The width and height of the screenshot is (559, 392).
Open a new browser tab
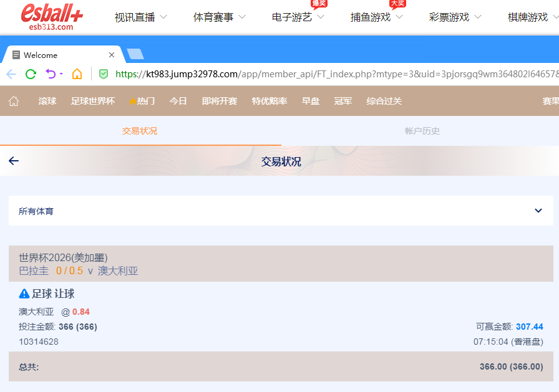(135, 54)
